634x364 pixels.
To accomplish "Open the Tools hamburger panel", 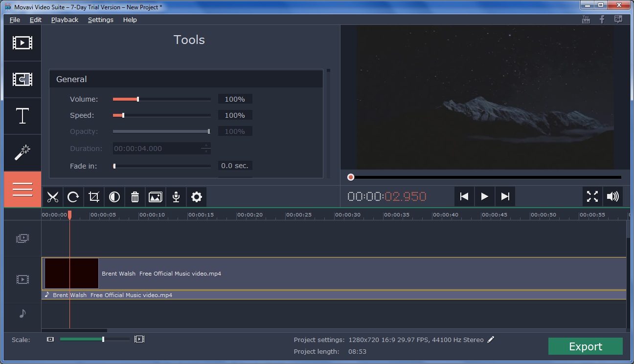I will point(22,189).
